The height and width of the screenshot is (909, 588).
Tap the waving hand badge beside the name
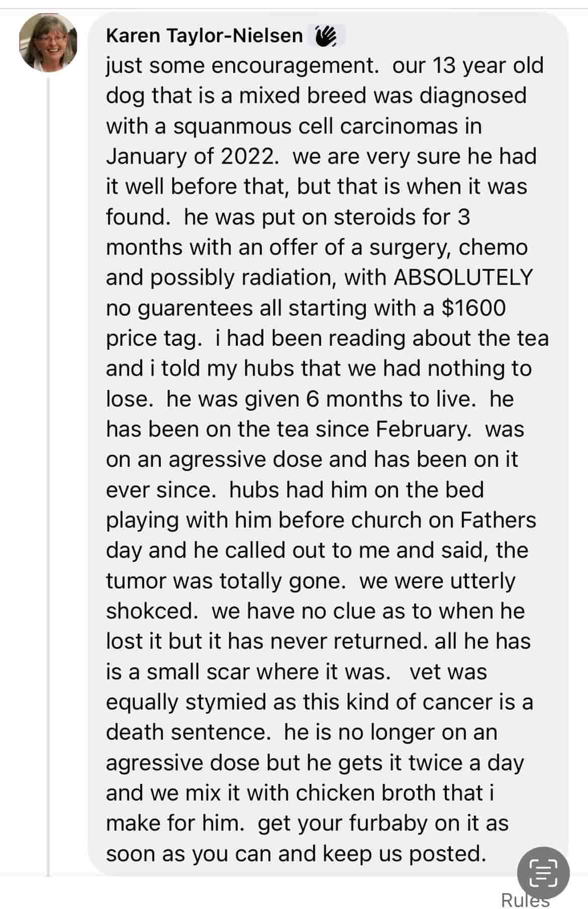(x=326, y=37)
